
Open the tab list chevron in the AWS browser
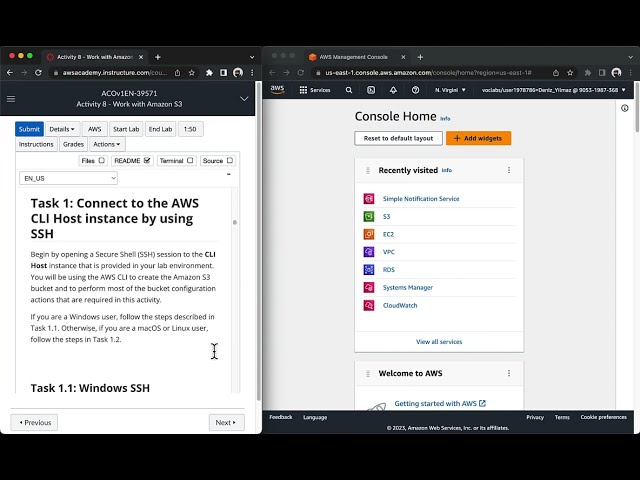(x=631, y=57)
